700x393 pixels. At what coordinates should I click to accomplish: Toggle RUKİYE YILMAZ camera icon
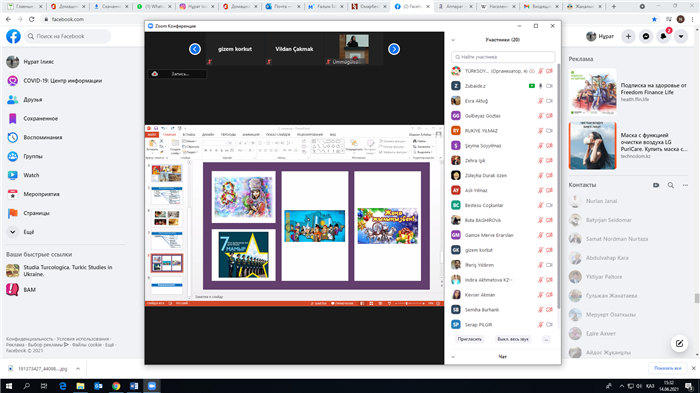[x=549, y=131]
